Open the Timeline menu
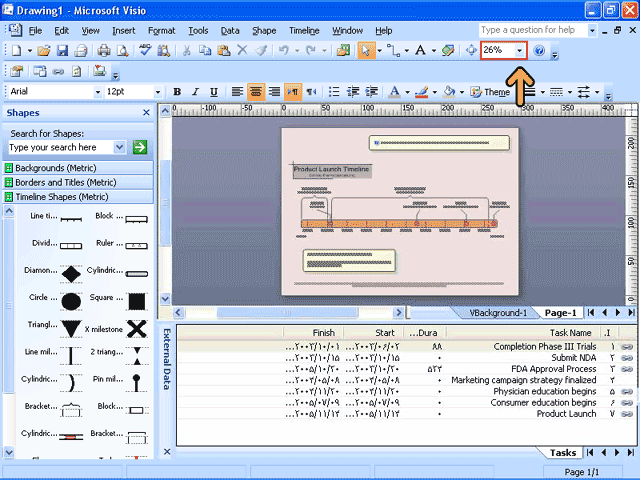Viewport: 640px width, 480px height. coord(303,31)
